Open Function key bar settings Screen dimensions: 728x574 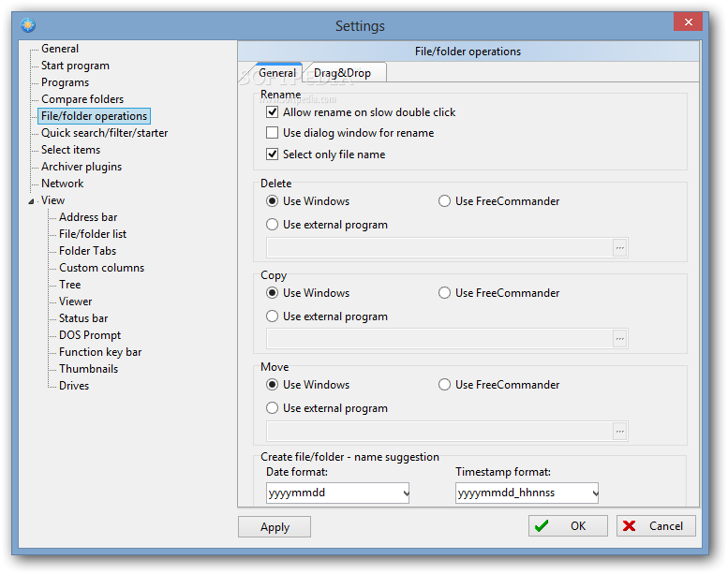[x=100, y=352]
